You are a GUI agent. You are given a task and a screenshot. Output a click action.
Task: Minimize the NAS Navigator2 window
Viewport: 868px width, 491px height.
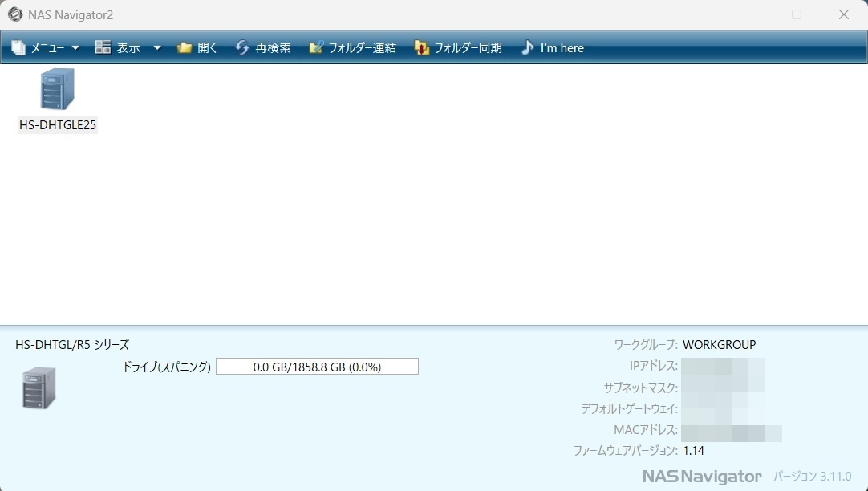click(750, 14)
